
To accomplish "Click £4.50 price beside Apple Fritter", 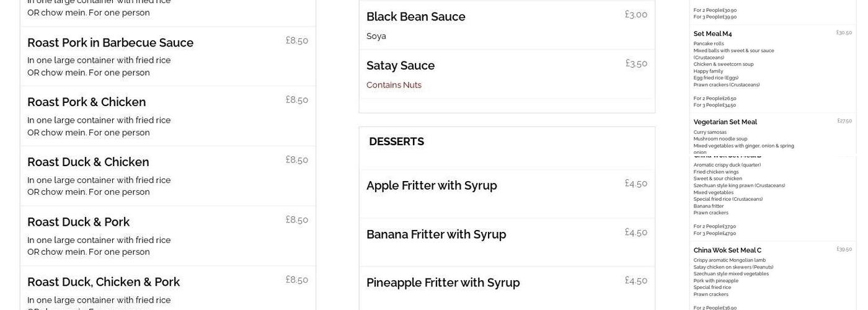I will point(636,184).
